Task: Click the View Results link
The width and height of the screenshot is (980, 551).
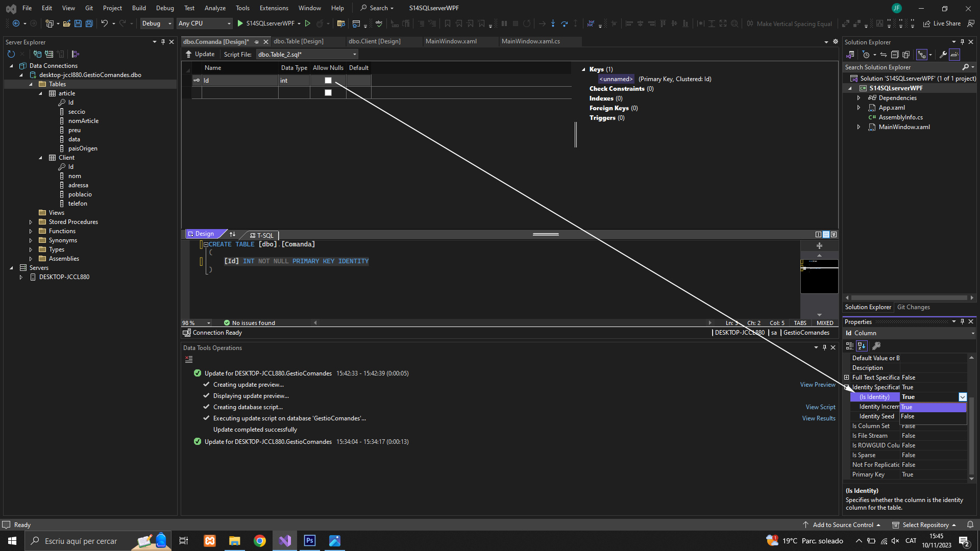Action: click(x=818, y=418)
